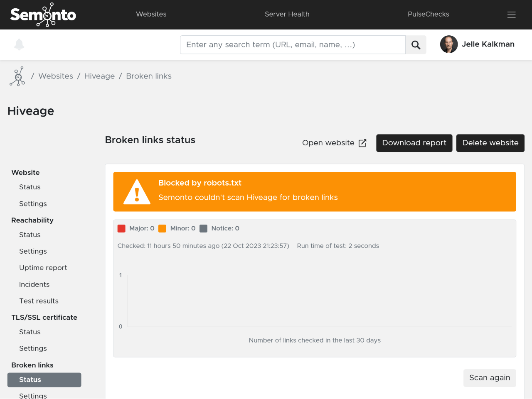Click 'Blocked by robots.txt' alert heading
This screenshot has height=399, width=532.
pos(200,183)
